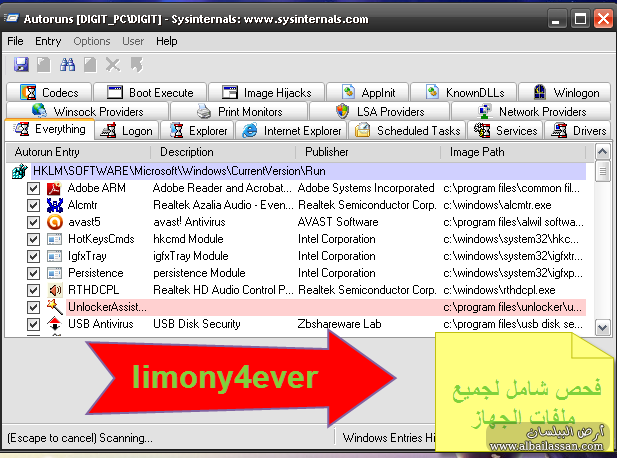617x458 pixels.
Task: Switch to the LSA Providers tab
Action: click(x=380, y=111)
